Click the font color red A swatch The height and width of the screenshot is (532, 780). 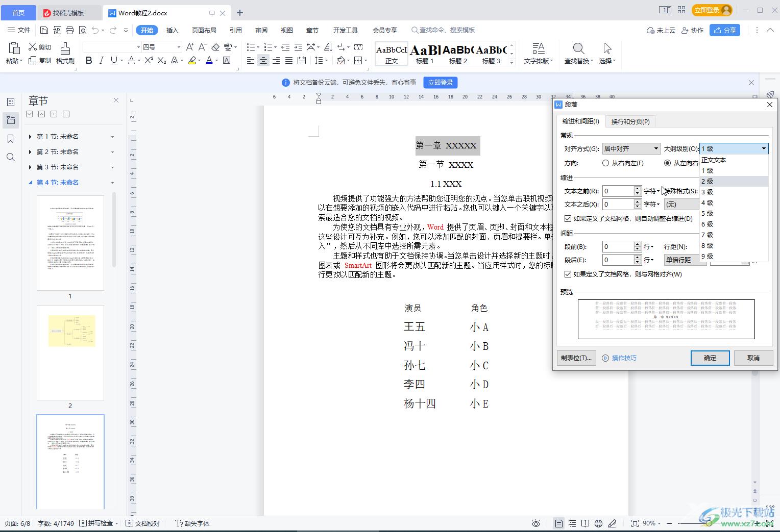pyautogui.click(x=209, y=60)
